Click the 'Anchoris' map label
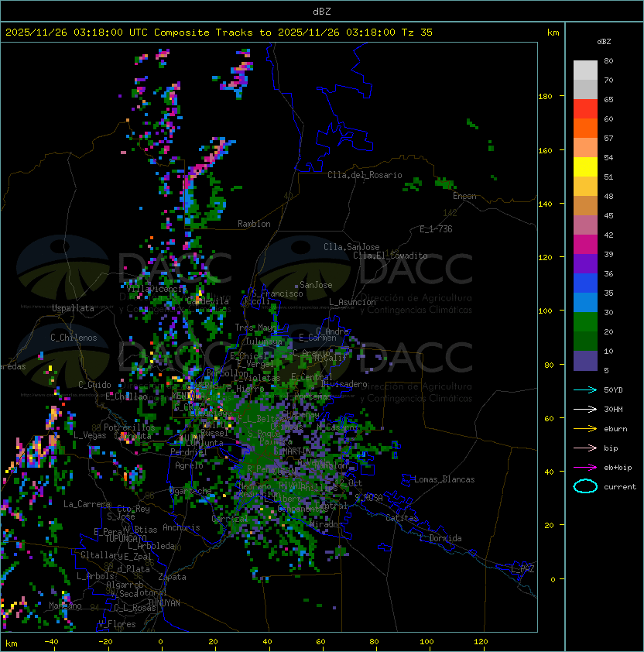 pos(181,527)
